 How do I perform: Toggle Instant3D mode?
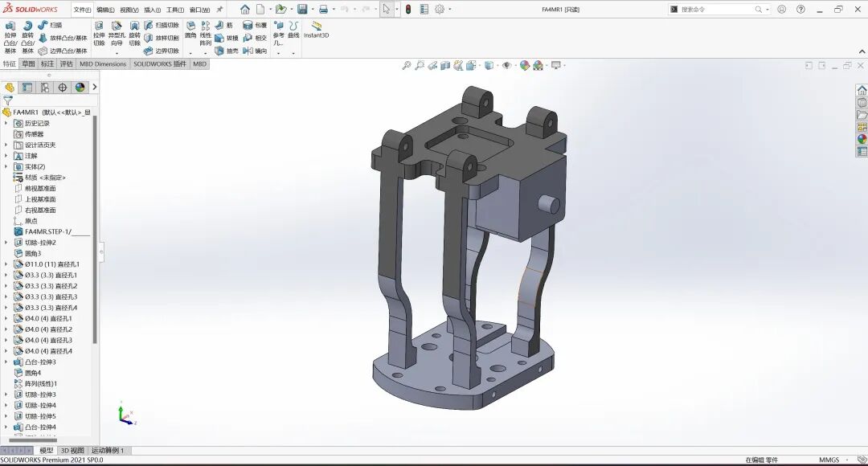316,30
